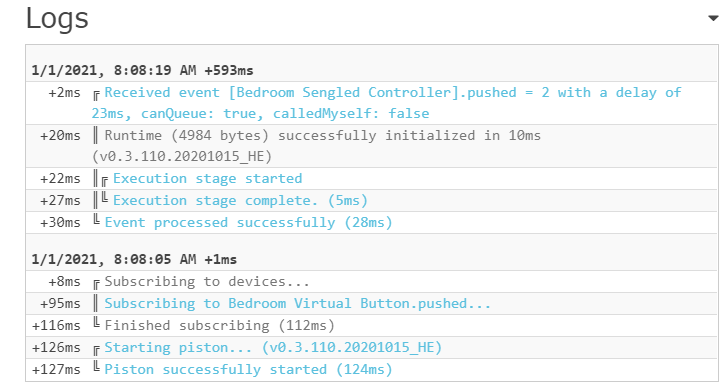Select the Execution stage complete (5ms) entry
The image size is (726, 390).
click(240, 201)
